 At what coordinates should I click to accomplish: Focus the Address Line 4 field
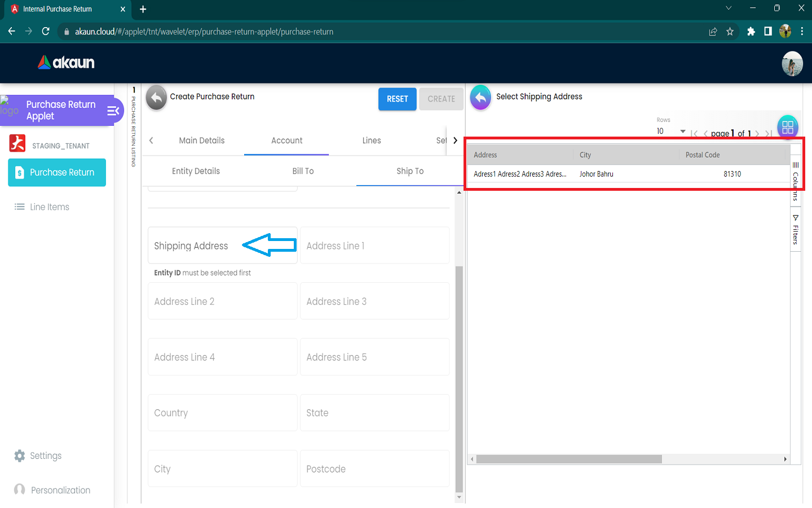tap(222, 357)
